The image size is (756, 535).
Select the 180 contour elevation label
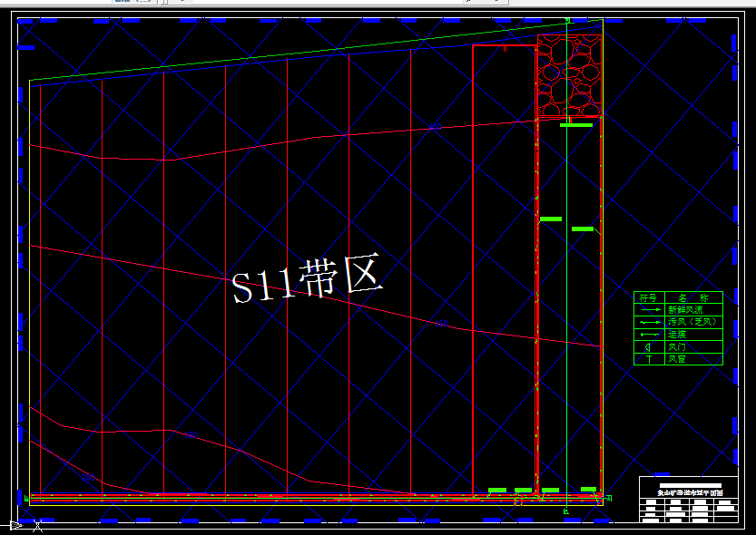tap(191, 435)
